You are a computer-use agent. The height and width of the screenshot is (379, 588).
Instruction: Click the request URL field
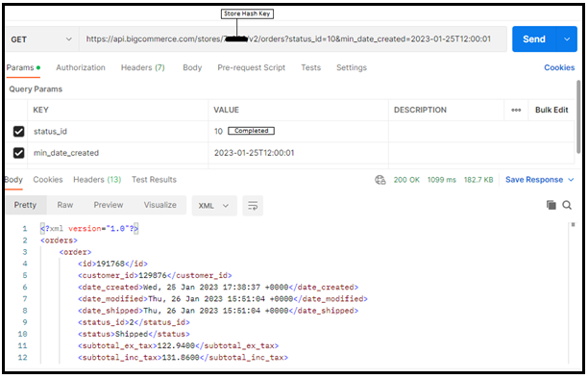point(292,39)
